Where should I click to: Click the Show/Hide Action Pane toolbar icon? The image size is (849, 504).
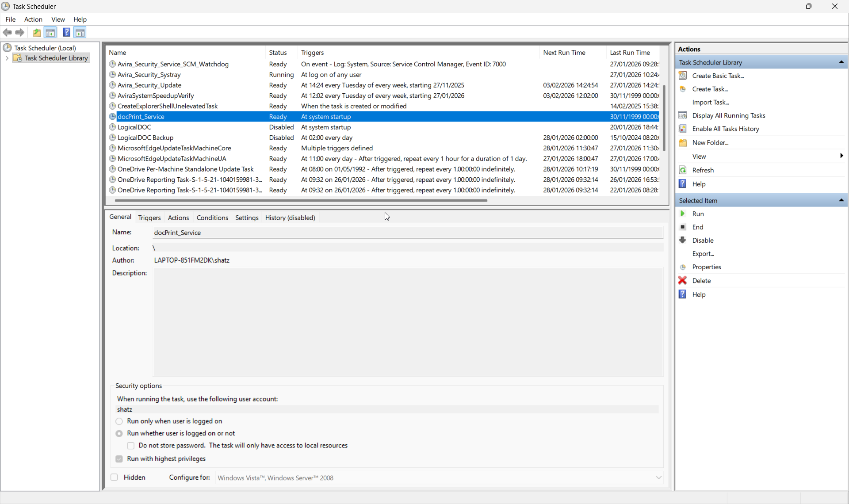[80, 32]
